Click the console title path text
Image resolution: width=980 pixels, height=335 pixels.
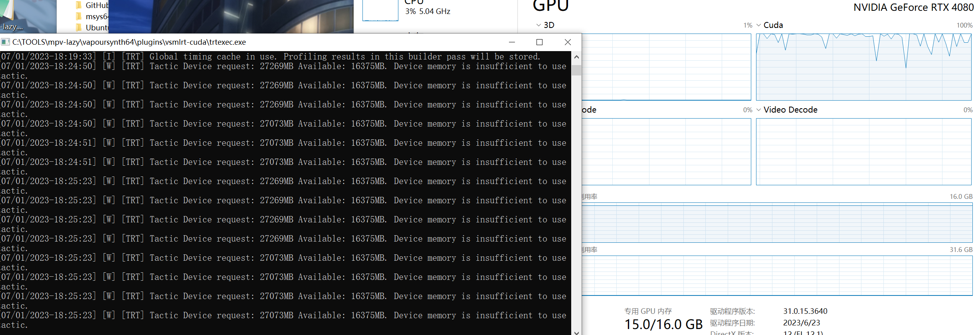(x=129, y=42)
